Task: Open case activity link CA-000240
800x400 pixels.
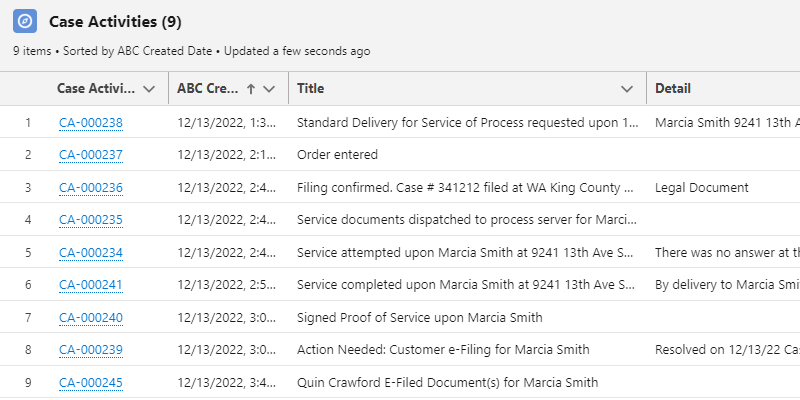Action: [91, 318]
